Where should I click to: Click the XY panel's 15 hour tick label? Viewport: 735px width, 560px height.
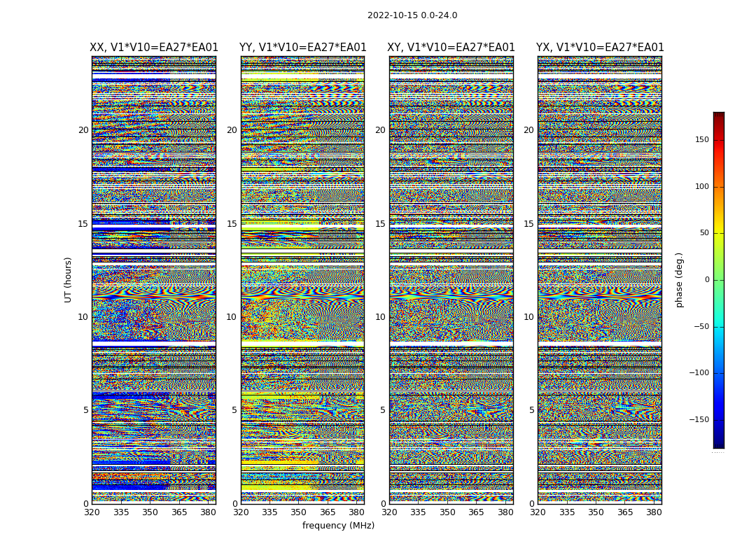tap(380, 223)
